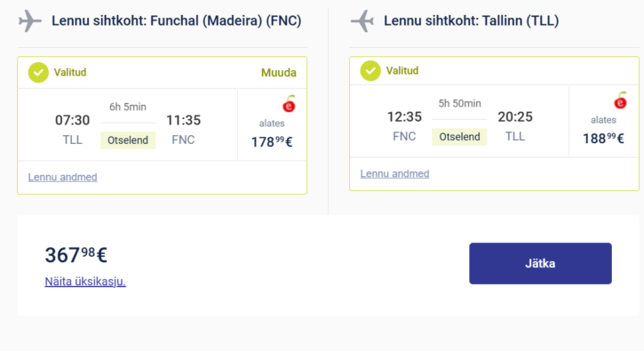Click the Otselend badge on the outbound flight

[x=128, y=140]
